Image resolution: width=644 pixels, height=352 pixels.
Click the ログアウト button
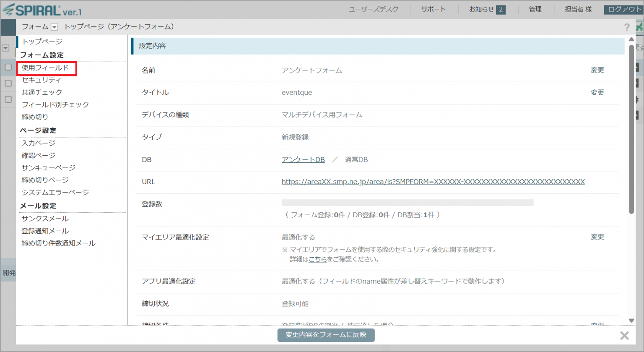[x=623, y=10]
